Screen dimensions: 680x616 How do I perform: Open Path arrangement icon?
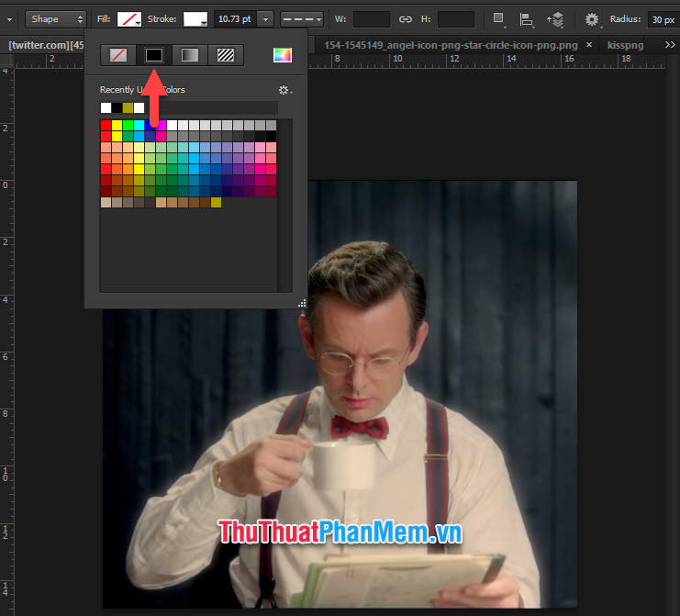pyautogui.click(x=555, y=19)
